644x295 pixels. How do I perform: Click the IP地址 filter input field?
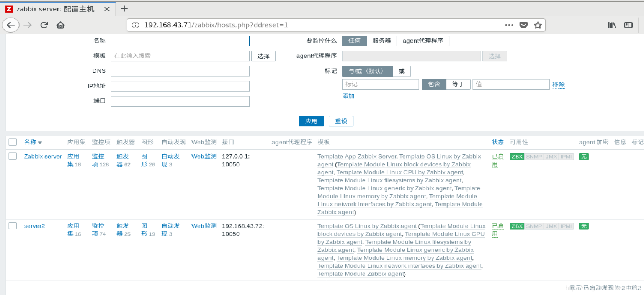(x=180, y=86)
